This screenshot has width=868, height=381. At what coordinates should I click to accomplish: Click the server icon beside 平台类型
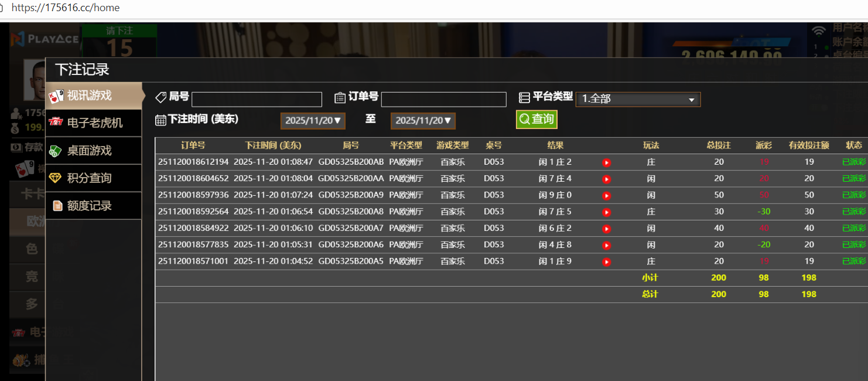tap(524, 98)
